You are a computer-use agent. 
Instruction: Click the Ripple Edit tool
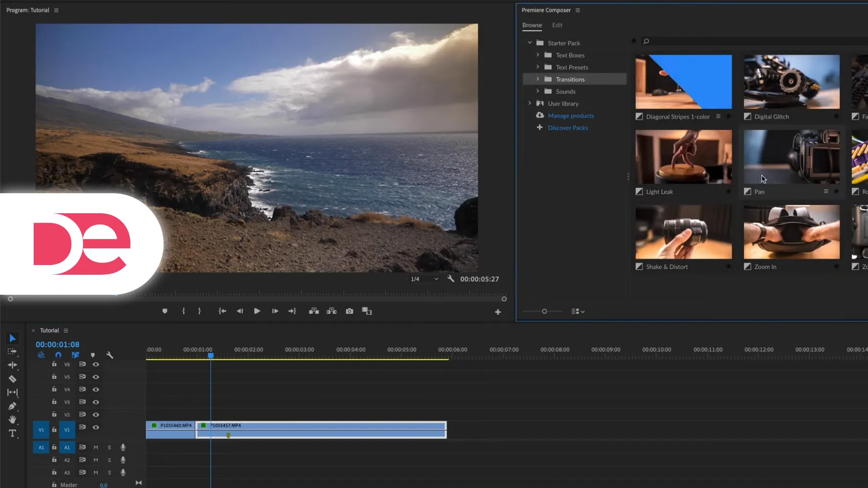click(12, 365)
